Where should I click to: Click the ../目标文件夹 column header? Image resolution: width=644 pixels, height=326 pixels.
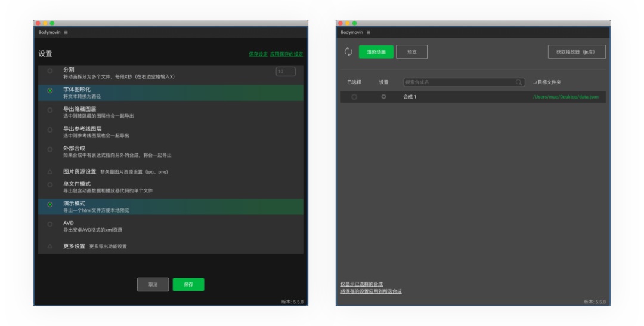tap(547, 82)
